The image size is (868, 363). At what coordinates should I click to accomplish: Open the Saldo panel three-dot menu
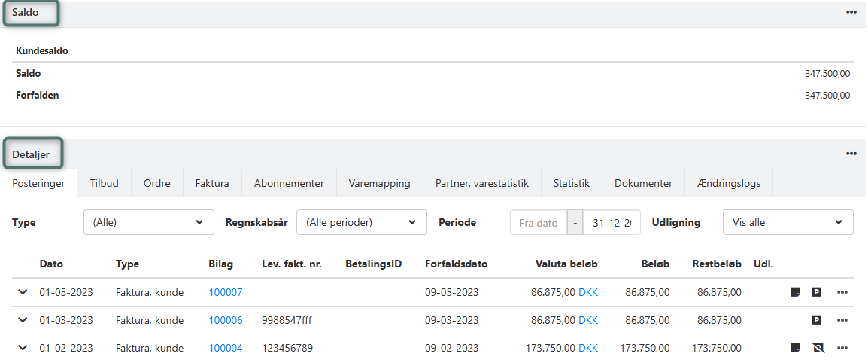point(851,12)
